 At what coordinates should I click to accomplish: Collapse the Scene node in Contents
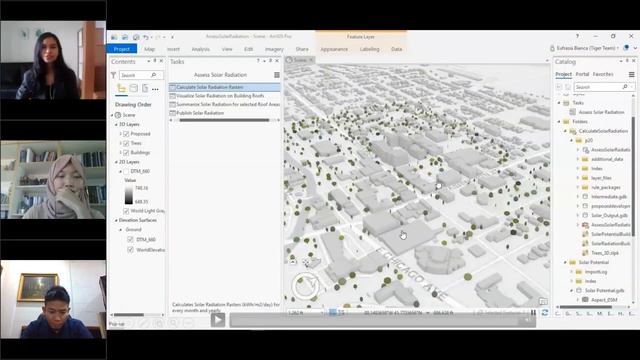[x=112, y=115]
